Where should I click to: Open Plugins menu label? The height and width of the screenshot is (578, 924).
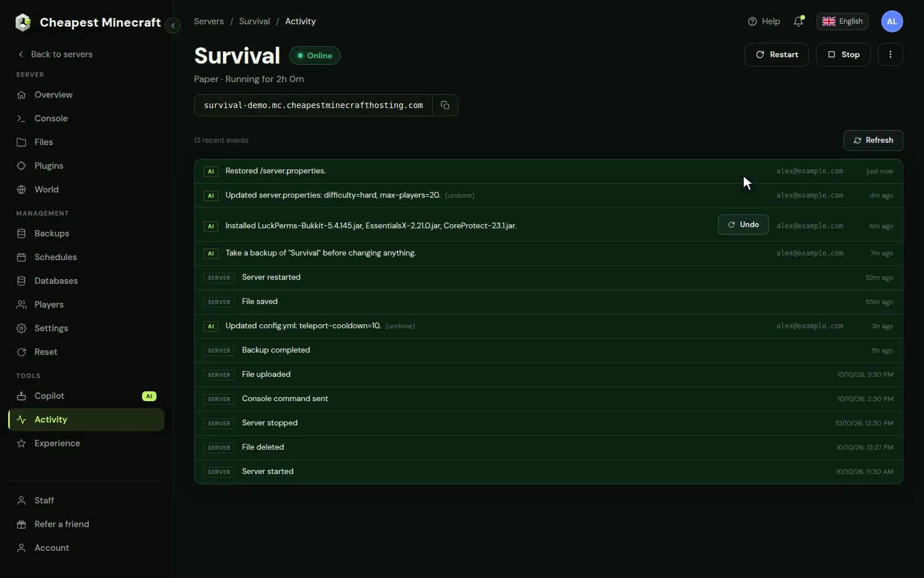pyautogui.click(x=49, y=166)
